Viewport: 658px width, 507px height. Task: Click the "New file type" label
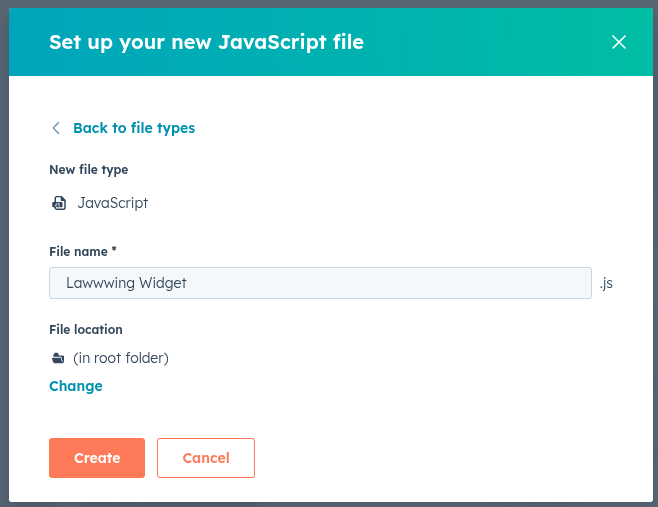[x=89, y=170]
